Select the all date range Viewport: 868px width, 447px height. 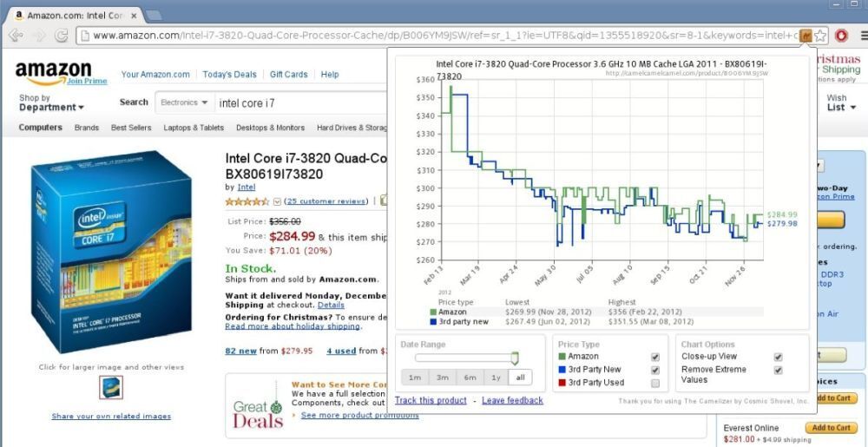click(520, 378)
